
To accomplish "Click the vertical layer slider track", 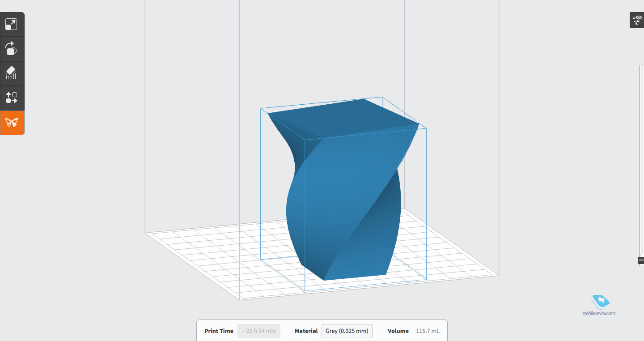I will click(642, 161).
